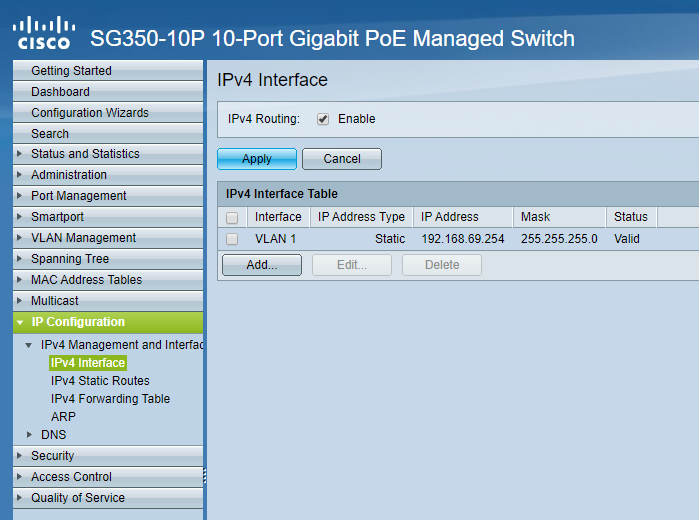Click the Apply button
Image resolution: width=699 pixels, height=520 pixels.
click(257, 159)
